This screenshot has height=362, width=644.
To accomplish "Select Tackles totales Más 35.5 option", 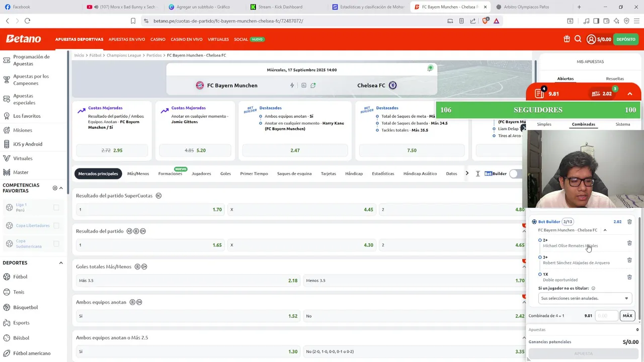I will (x=377, y=130).
